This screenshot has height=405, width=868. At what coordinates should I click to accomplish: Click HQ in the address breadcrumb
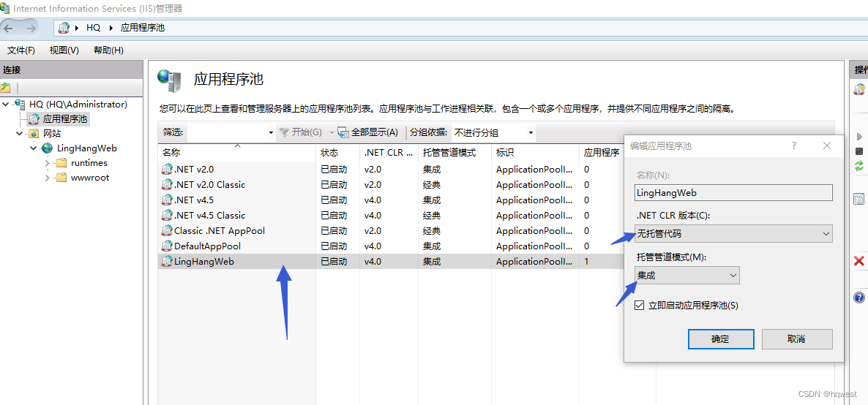(x=93, y=28)
